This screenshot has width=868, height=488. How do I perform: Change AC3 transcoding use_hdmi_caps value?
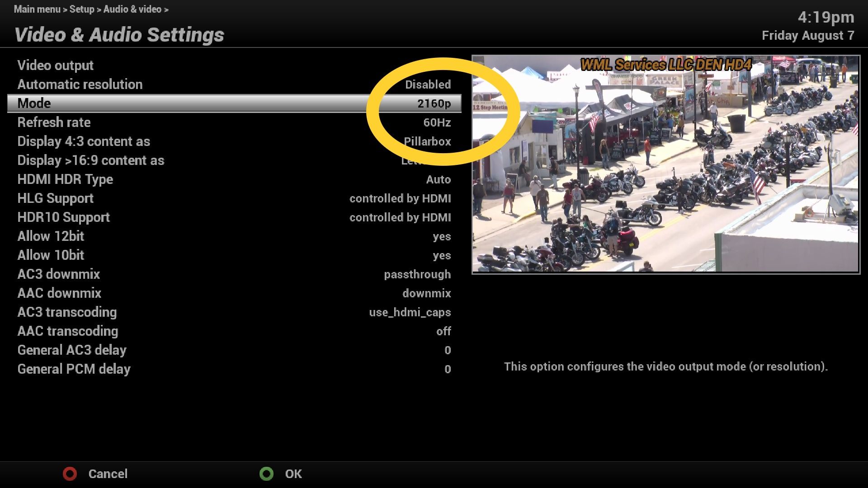410,312
